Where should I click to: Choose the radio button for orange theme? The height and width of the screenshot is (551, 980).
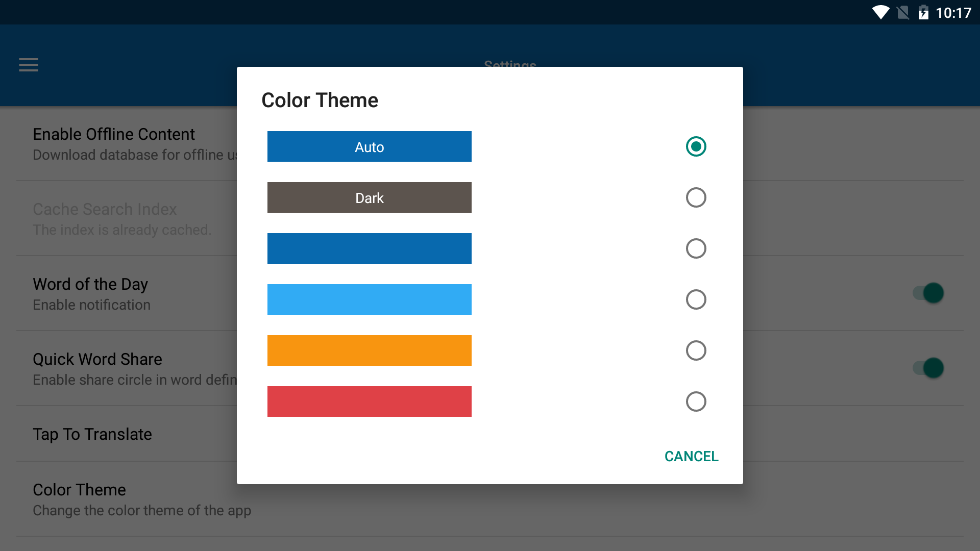tap(696, 350)
